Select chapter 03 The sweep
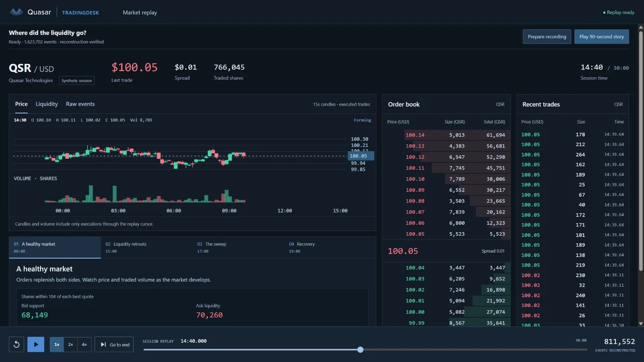Screen dimensions: 644x362 coord(238,247)
